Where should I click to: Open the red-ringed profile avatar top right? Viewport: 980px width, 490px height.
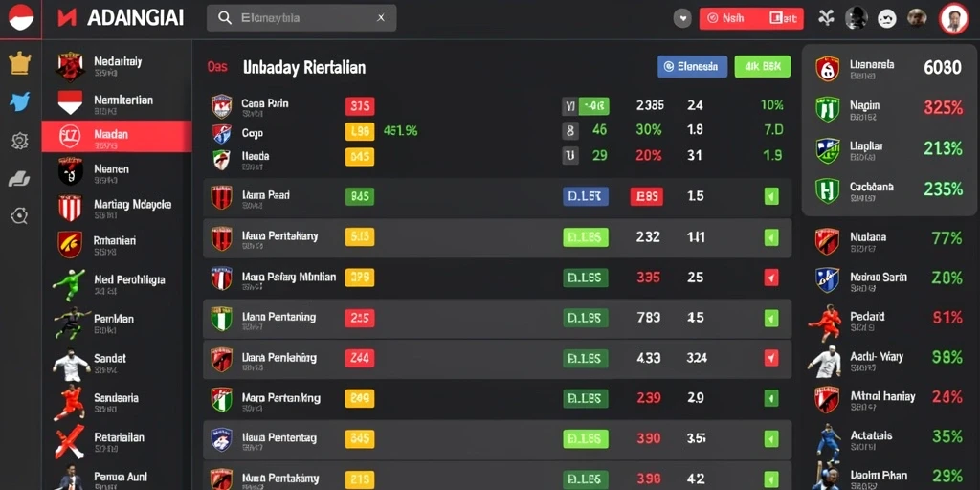click(x=953, y=18)
